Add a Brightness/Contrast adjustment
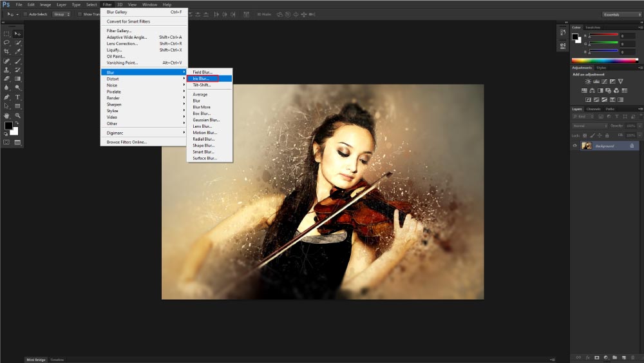644x363 pixels. 588,81
